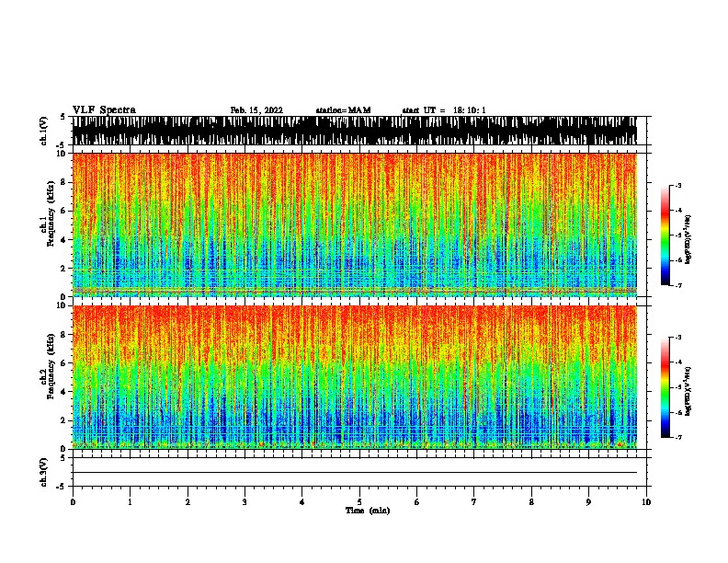This screenshot has width=728, height=563.
Task: Click the "6" kHz tick on ch.2 frequency axis
Action: click(64, 363)
